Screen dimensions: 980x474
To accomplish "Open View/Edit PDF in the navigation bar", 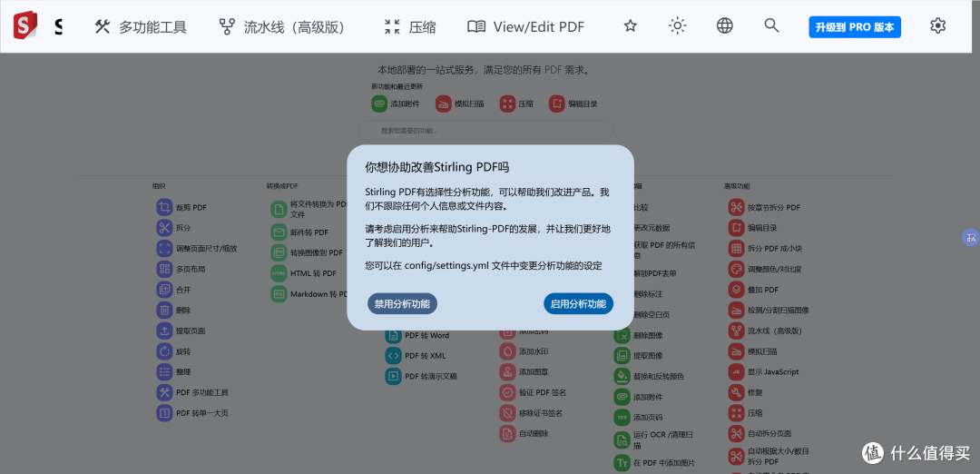I will coord(525,27).
